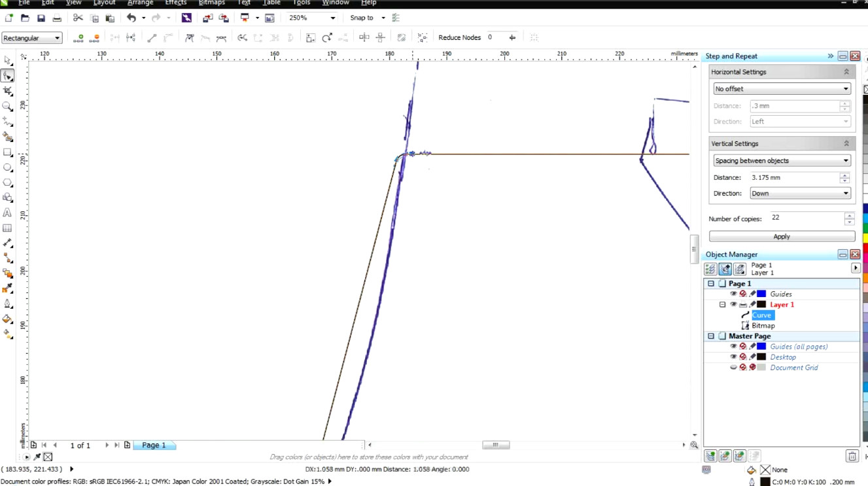The height and width of the screenshot is (486, 868).
Task: Select the Dimension tool
Action: (8, 243)
